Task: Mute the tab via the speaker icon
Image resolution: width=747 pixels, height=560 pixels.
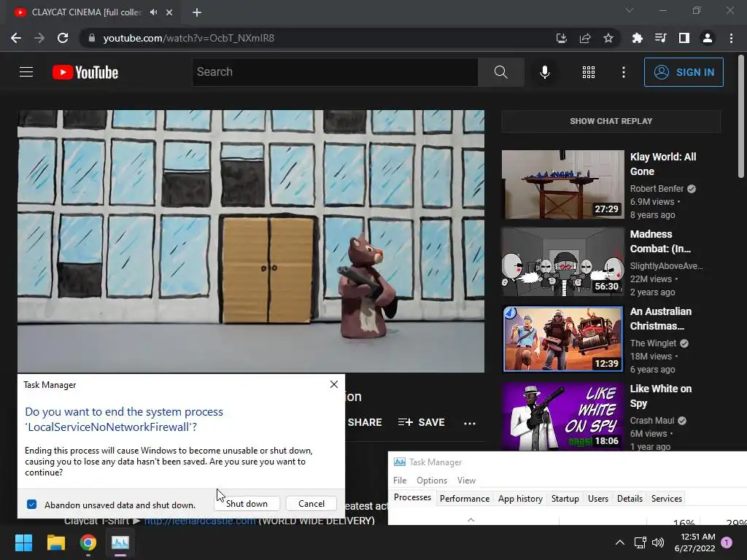Action: pos(153,12)
